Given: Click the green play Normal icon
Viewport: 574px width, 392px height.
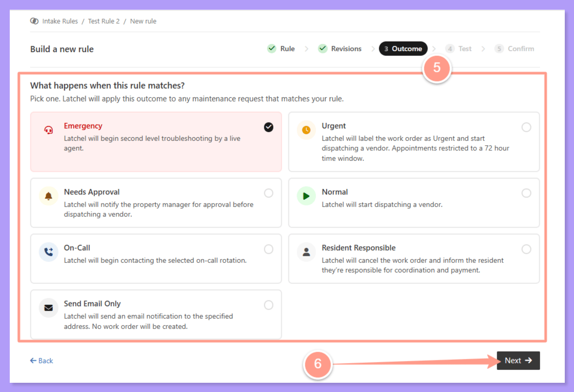Looking at the screenshot, I should 306,196.
